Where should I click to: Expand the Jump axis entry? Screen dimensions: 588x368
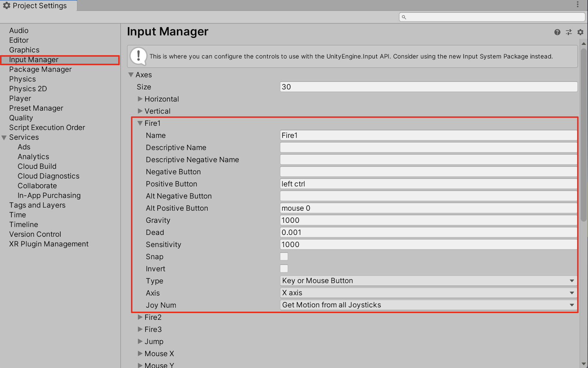(140, 342)
